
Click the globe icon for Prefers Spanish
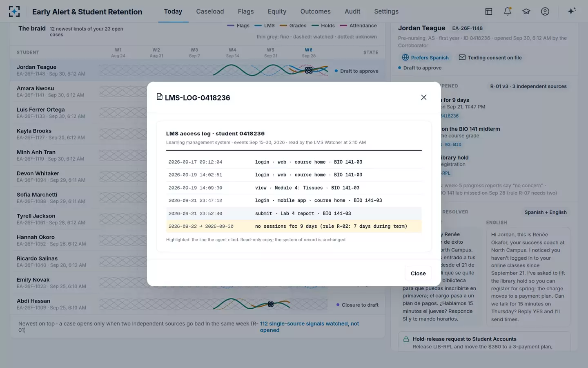(405, 58)
